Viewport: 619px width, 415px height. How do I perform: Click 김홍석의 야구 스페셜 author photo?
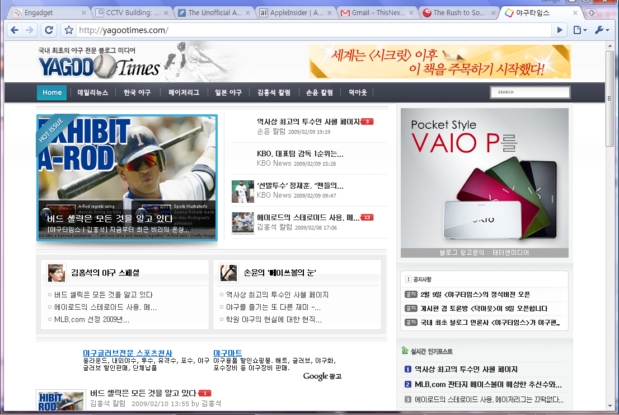56,273
